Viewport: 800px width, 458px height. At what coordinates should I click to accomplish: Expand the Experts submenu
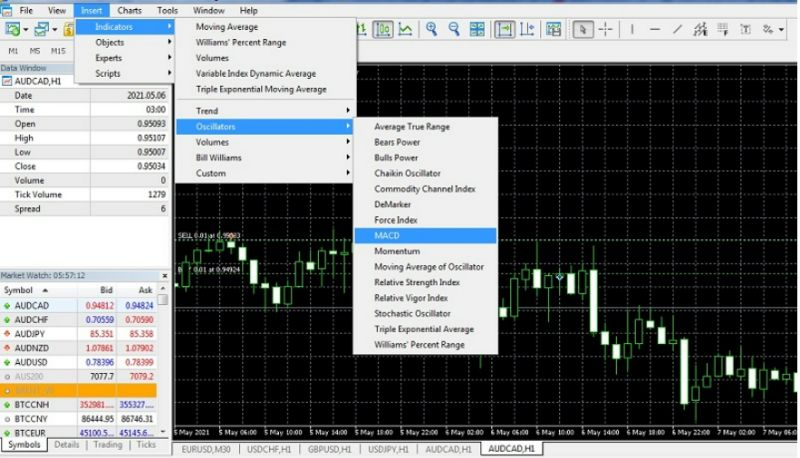(x=125, y=58)
